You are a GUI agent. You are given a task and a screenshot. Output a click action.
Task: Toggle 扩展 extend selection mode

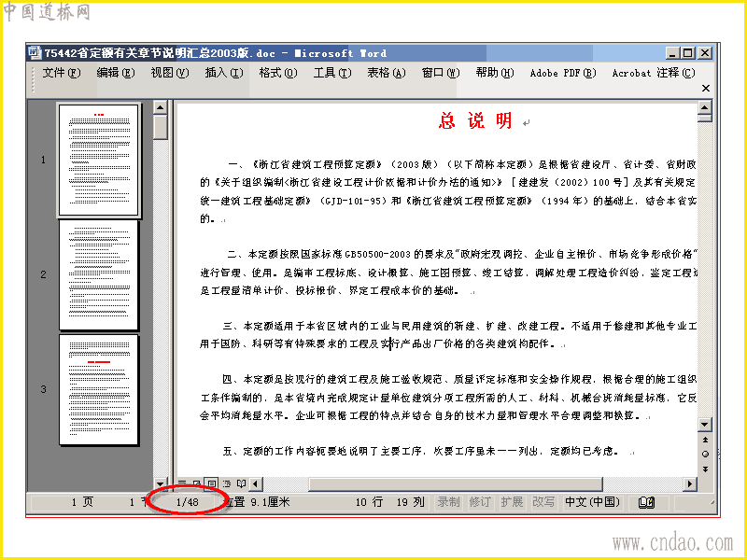click(512, 502)
